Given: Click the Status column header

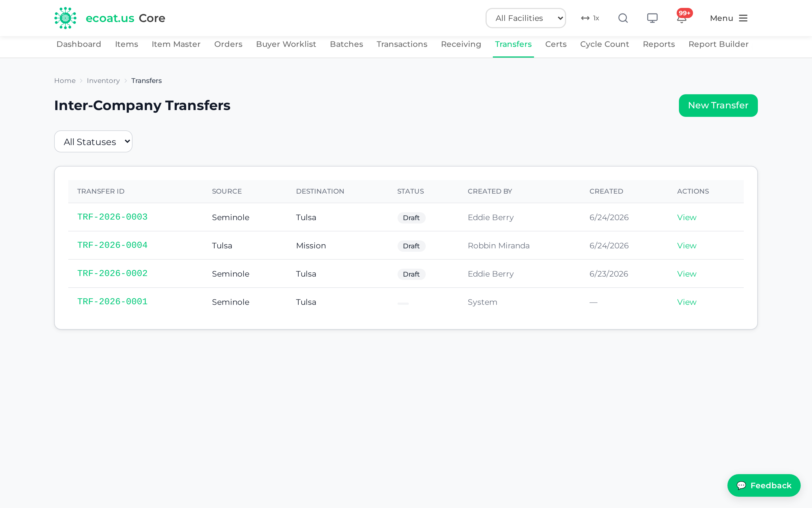Looking at the screenshot, I should pos(410,191).
